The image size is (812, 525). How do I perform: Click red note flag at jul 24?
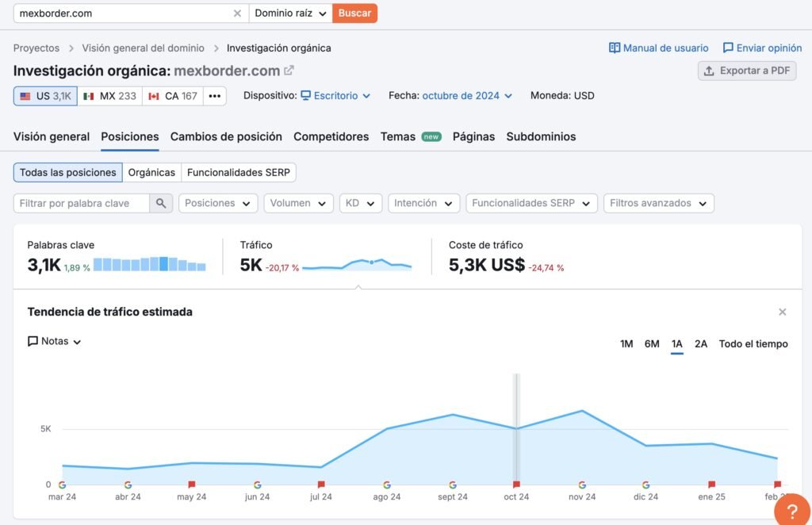pyautogui.click(x=321, y=485)
